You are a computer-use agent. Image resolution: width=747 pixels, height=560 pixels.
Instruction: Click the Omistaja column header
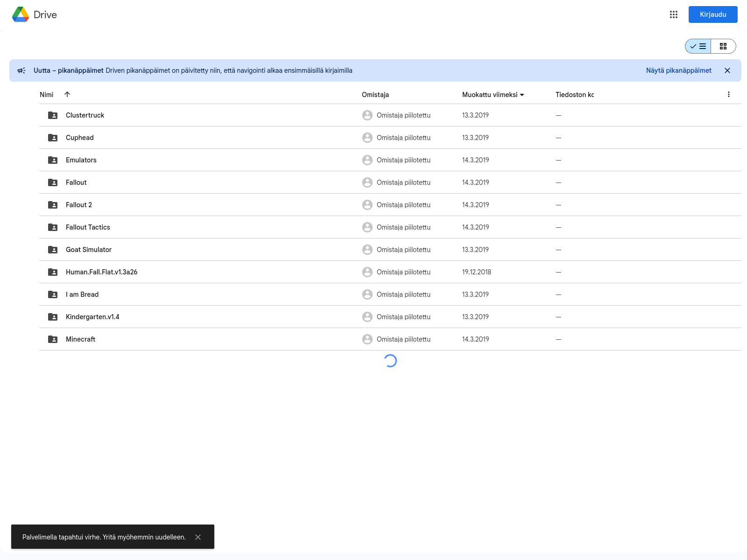[375, 95]
